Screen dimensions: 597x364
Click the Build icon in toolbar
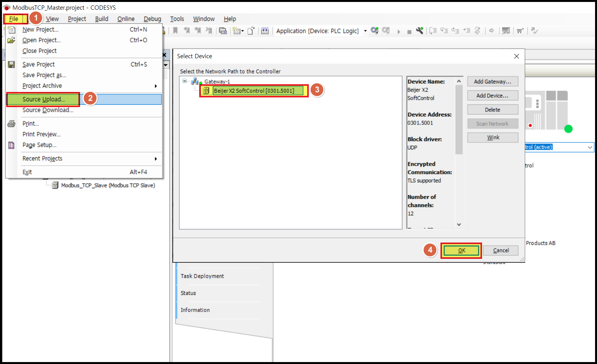[265, 31]
